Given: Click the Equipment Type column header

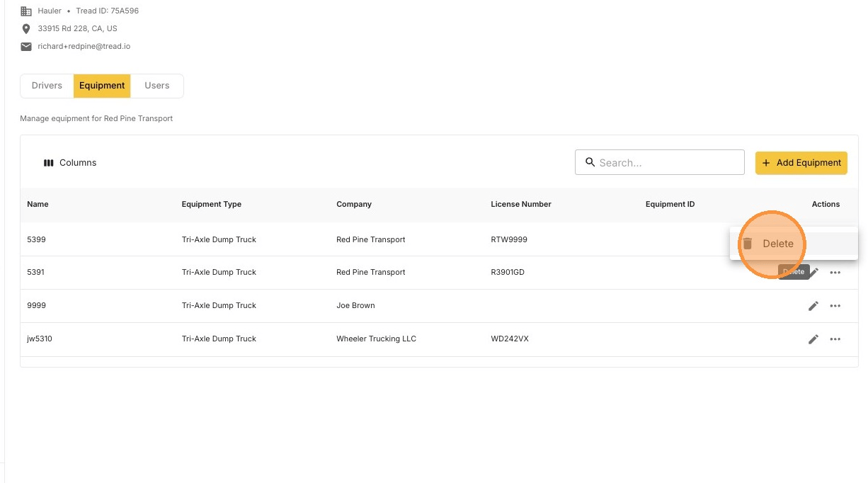Looking at the screenshot, I should tap(212, 204).
